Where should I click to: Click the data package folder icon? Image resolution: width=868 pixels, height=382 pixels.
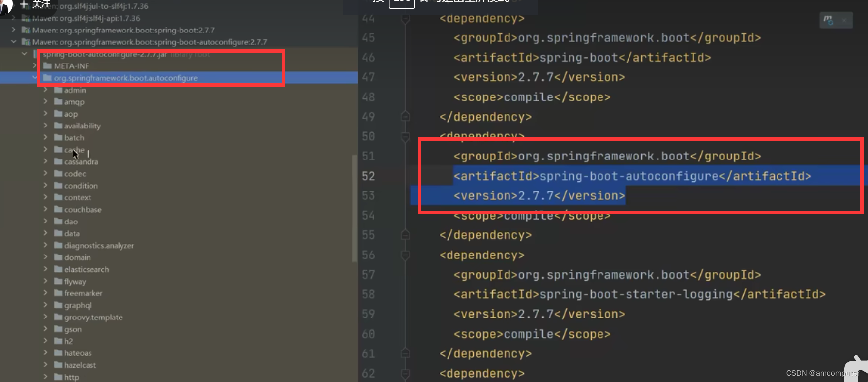tap(58, 233)
